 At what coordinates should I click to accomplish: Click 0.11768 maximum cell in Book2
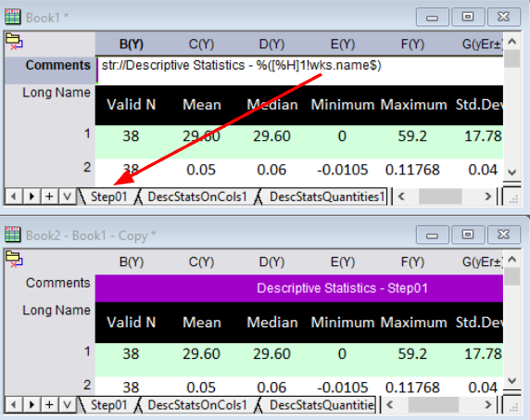point(412,388)
